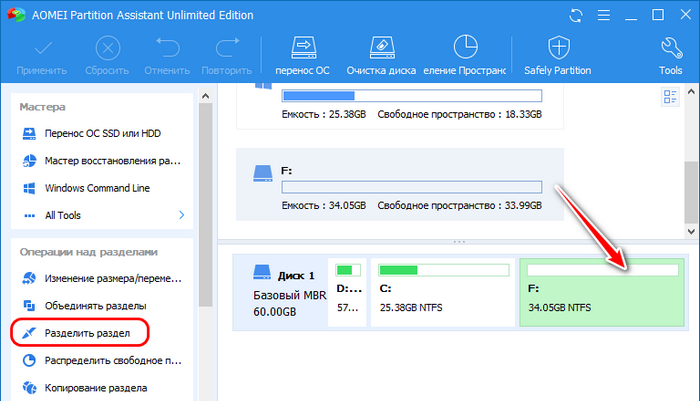Image resolution: width=700 pixels, height=401 pixels.
Task: Click the Копирование раздела icon
Action: click(x=29, y=388)
